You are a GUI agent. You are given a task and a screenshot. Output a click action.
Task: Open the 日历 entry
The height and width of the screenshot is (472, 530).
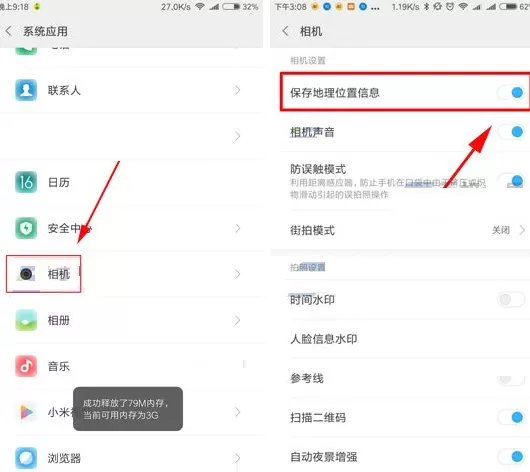point(131,182)
